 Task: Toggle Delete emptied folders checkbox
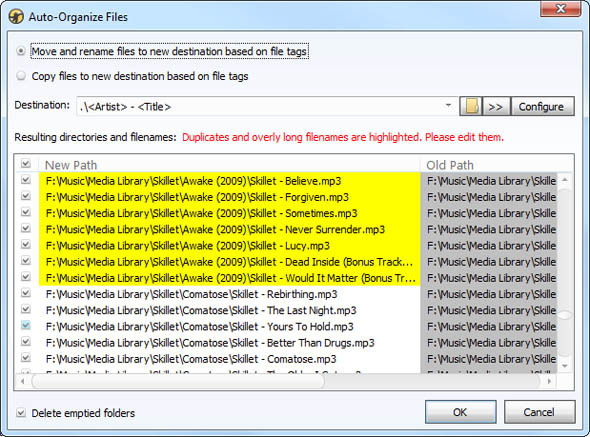click(21, 413)
